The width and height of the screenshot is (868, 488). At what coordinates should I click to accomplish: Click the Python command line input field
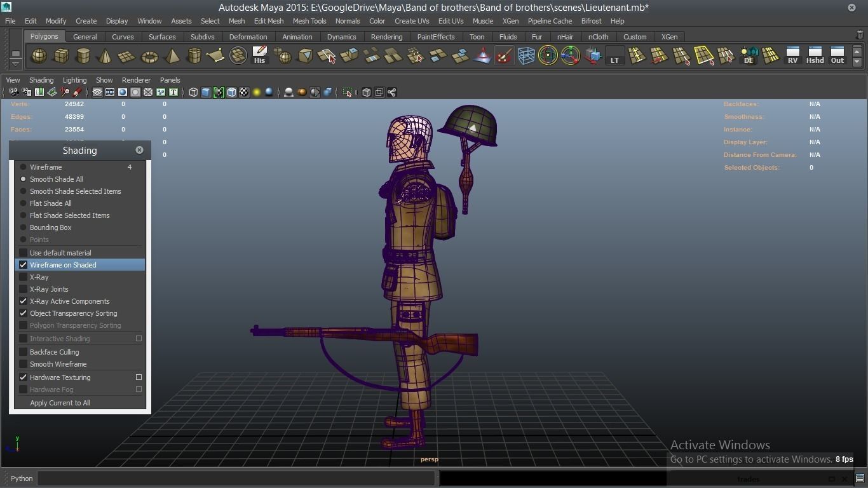[x=236, y=478]
